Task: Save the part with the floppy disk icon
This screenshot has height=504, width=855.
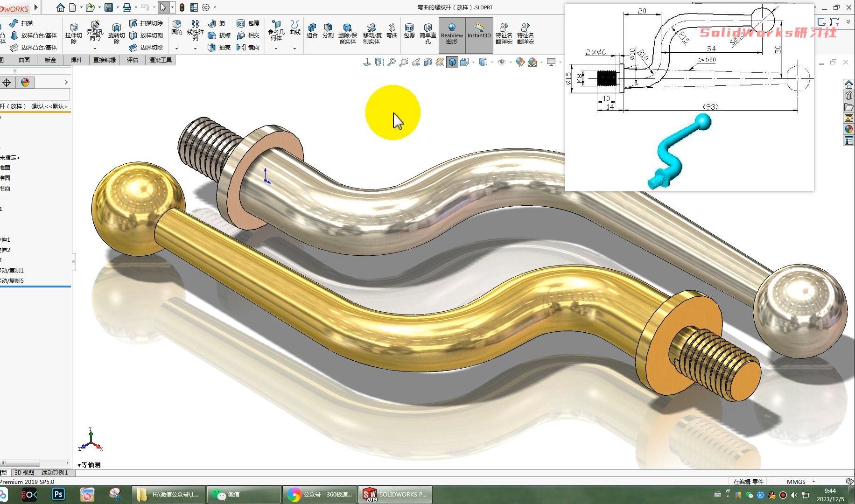Action: point(109,7)
